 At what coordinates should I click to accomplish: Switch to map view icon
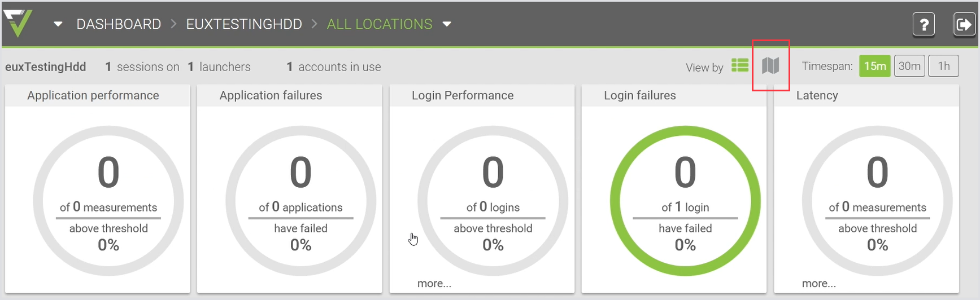(770, 66)
